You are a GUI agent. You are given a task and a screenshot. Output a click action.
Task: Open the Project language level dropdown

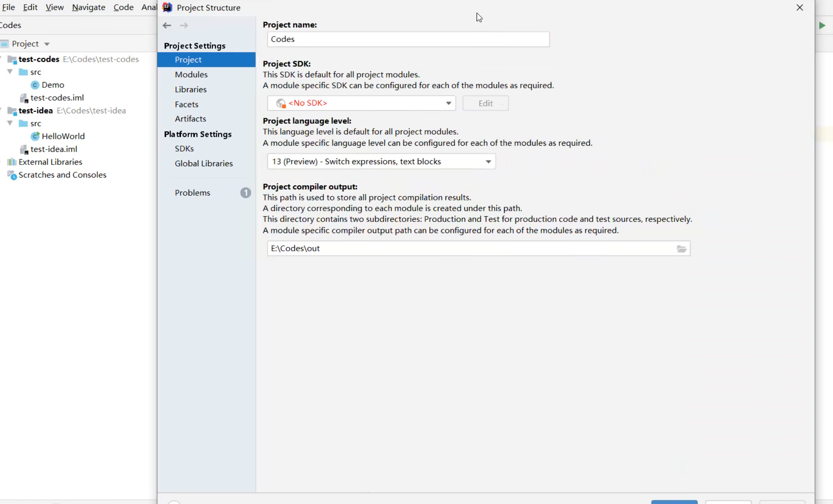pyautogui.click(x=381, y=161)
